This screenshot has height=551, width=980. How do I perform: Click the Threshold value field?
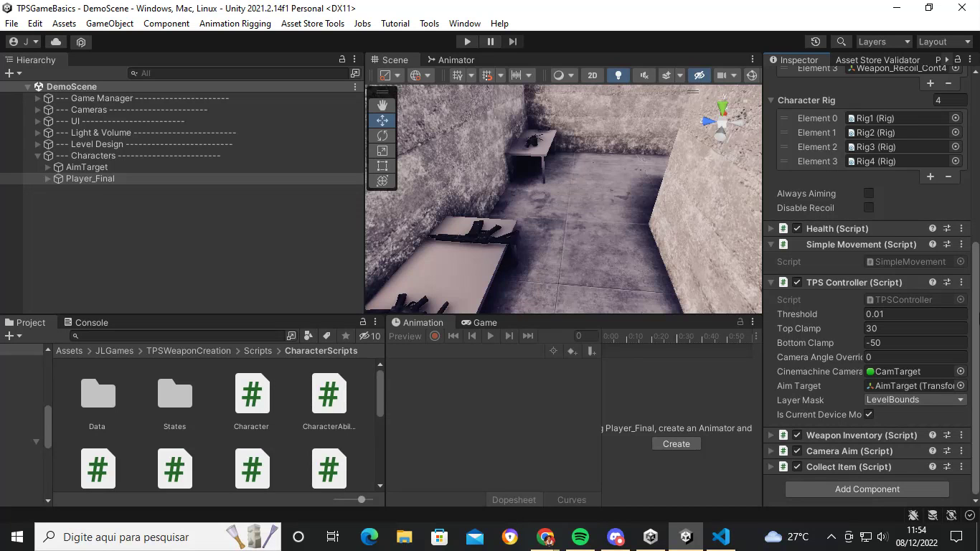click(915, 314)
